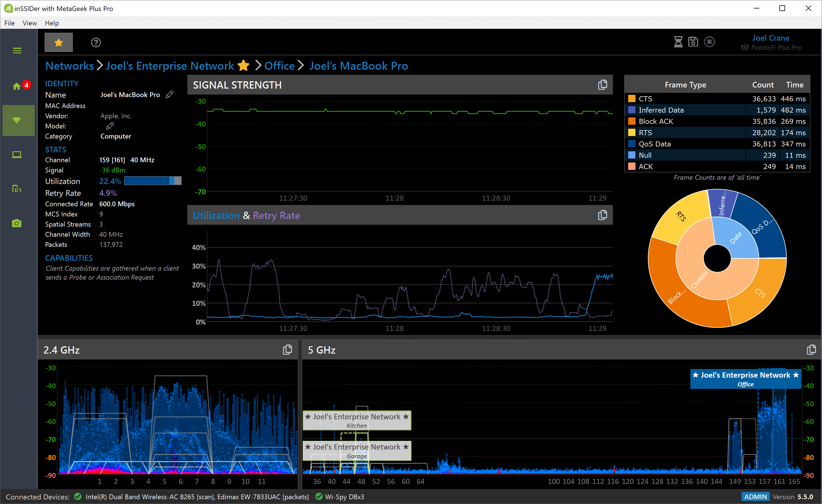Screen dimensions: 822x504
Task: Select the RTS pie chart segment
Action: pyautogui.click(x=681, y=216)
